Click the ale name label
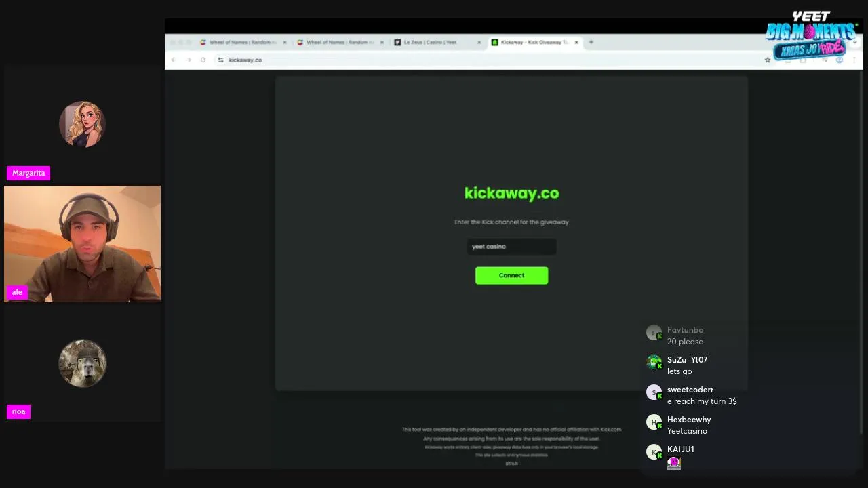The height and width of the screenshot is (488, 868). [x=17, y=292]
